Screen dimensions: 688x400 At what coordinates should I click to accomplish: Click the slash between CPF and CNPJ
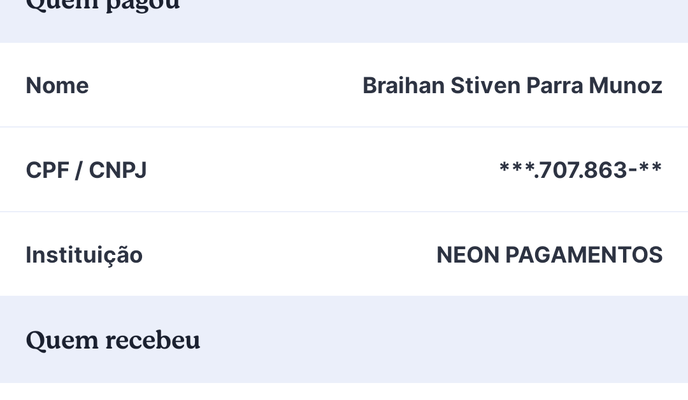pyautogui.click(x=79, y=170)
